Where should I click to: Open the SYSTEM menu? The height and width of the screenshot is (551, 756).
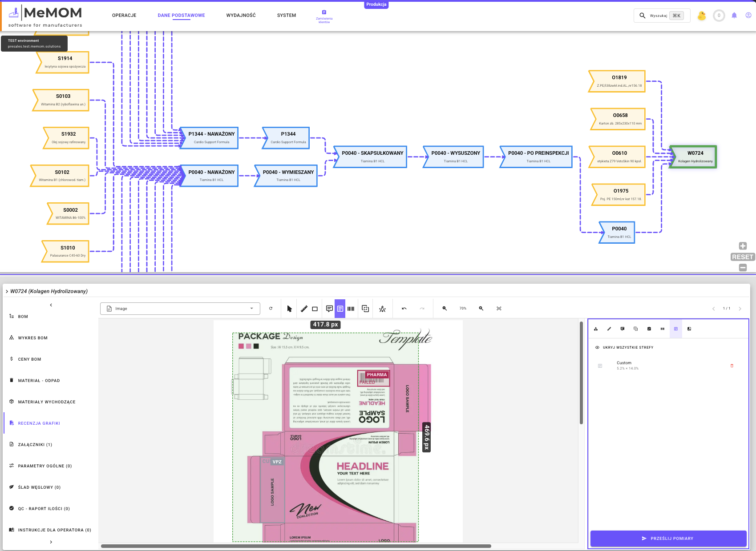click(x=286, y=16)
